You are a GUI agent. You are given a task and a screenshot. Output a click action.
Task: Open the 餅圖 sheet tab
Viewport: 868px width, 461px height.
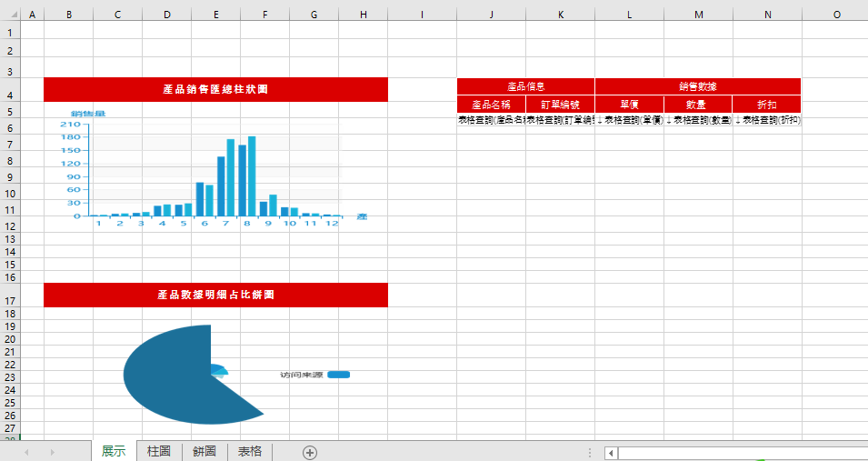point(205,451)
